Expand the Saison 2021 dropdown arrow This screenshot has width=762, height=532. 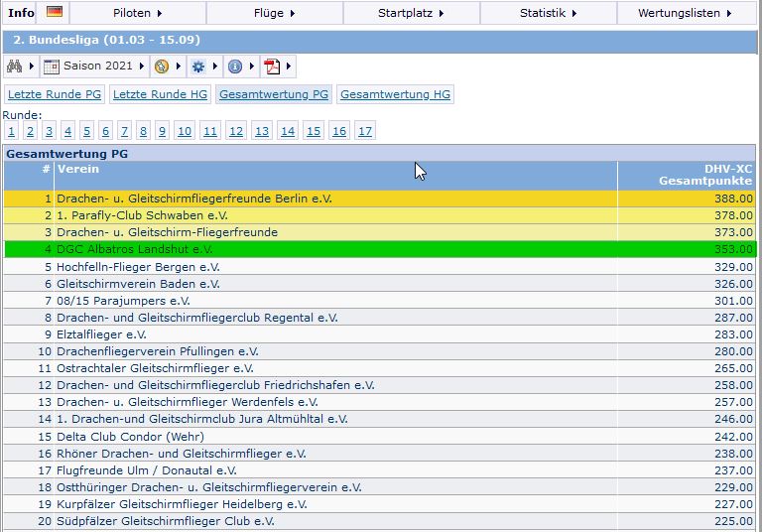point(142,66)
